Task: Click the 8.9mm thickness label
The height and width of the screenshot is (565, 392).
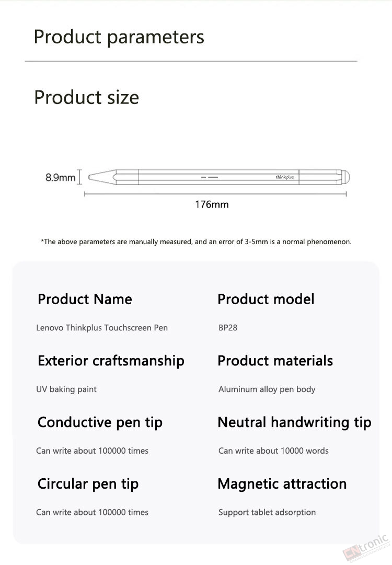Action: tap(60, 177)
